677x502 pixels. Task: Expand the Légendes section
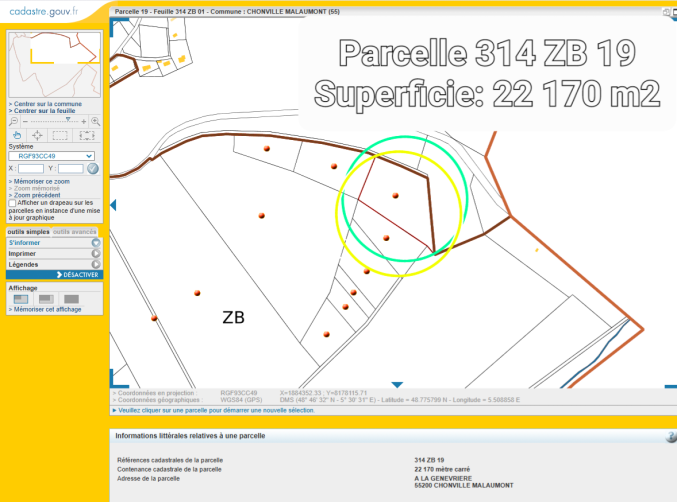pos(54,264)
